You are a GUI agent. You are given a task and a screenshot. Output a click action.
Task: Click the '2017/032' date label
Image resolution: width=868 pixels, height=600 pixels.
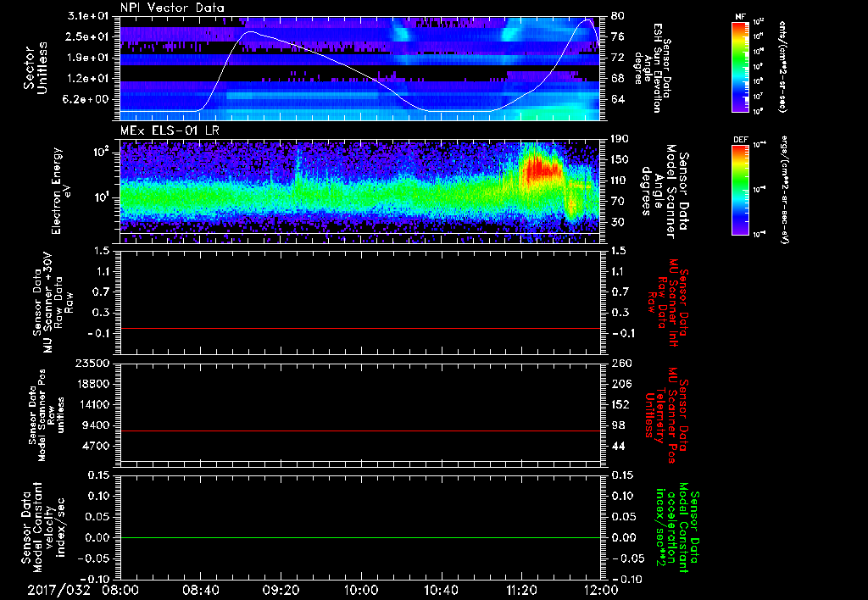(58, 591)
